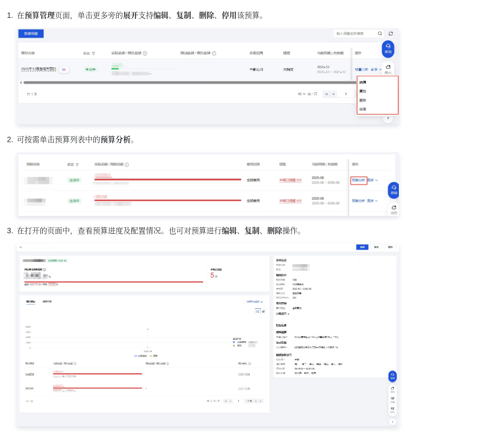Screen dimensions: 504x434
Task: Expand 更多 dropdown in the 2025-12 row
Action: pos(376,69)
